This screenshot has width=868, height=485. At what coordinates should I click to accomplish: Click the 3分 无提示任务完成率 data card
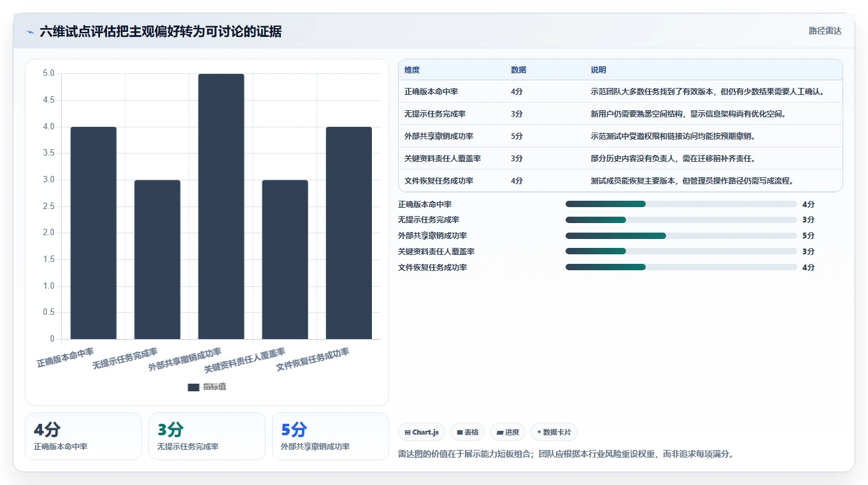tap(207, 436)
